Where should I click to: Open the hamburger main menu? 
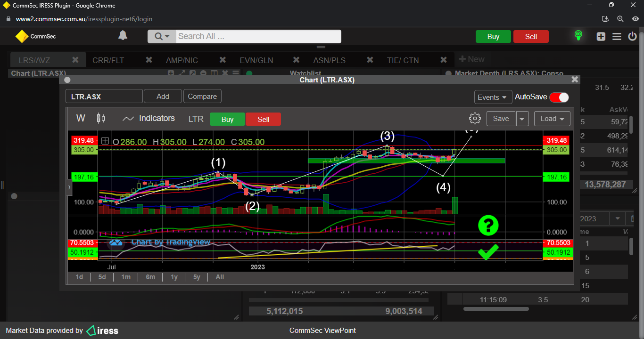[x=617, y=36]
